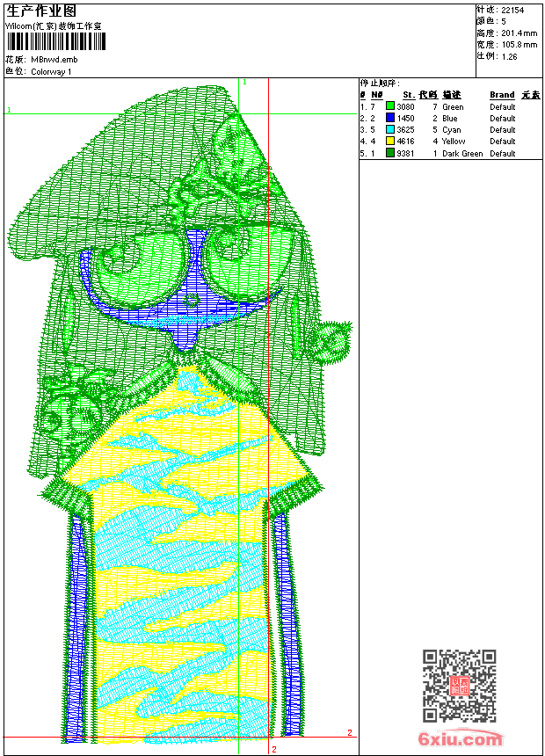Select the 'Blue' description text
Viewport: 545px width, 756px height.
pyautogui.click(x=450, y=118)
